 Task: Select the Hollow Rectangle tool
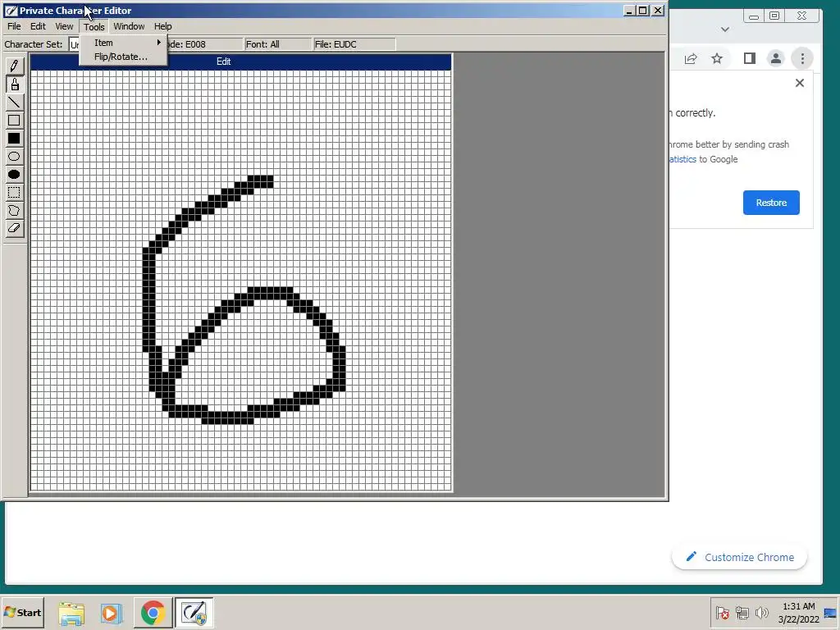pos(15,121)
